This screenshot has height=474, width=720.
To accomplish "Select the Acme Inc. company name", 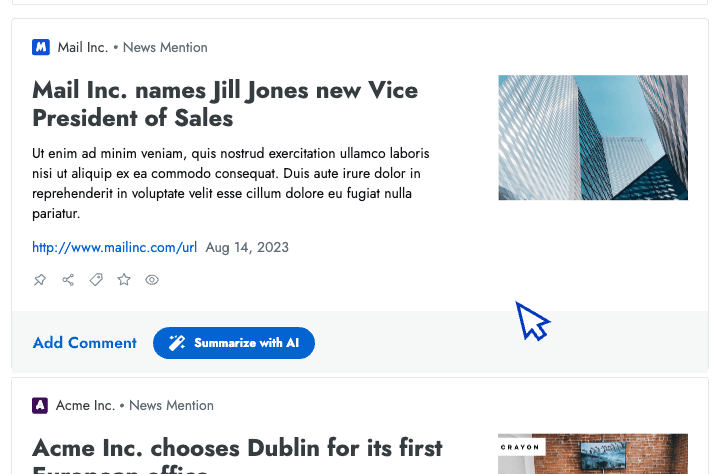I will pyautogui.click(x=85, y=405).
